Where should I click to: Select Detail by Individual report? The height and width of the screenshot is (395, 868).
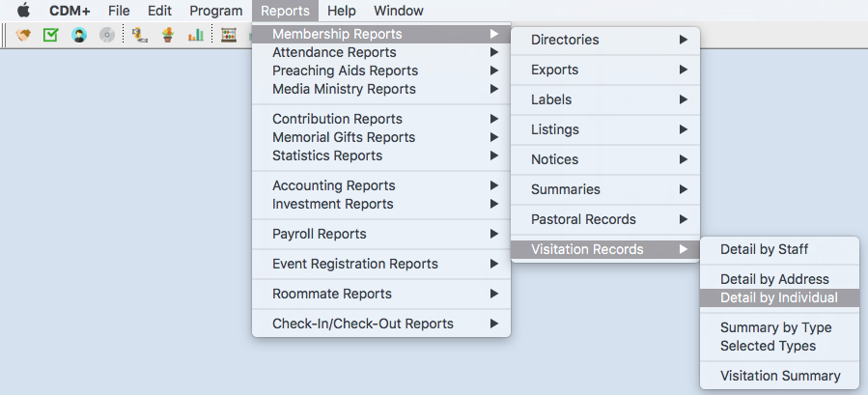tap(778, 297)
